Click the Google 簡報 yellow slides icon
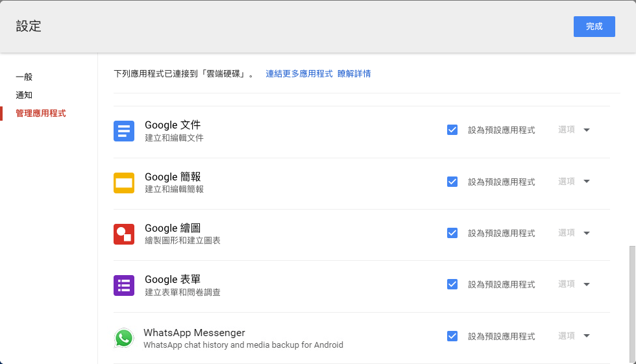This screenshot has width=636, height=364. [124, 183]
